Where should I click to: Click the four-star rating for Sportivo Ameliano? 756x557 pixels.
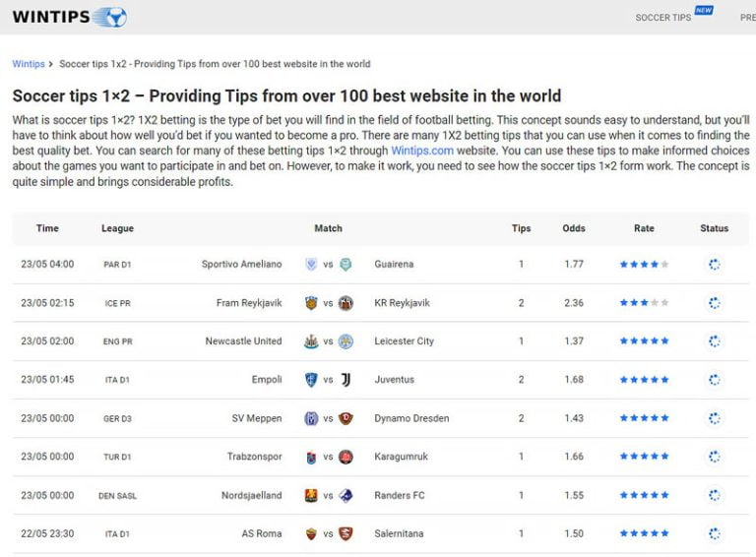[x=644, y=264]
